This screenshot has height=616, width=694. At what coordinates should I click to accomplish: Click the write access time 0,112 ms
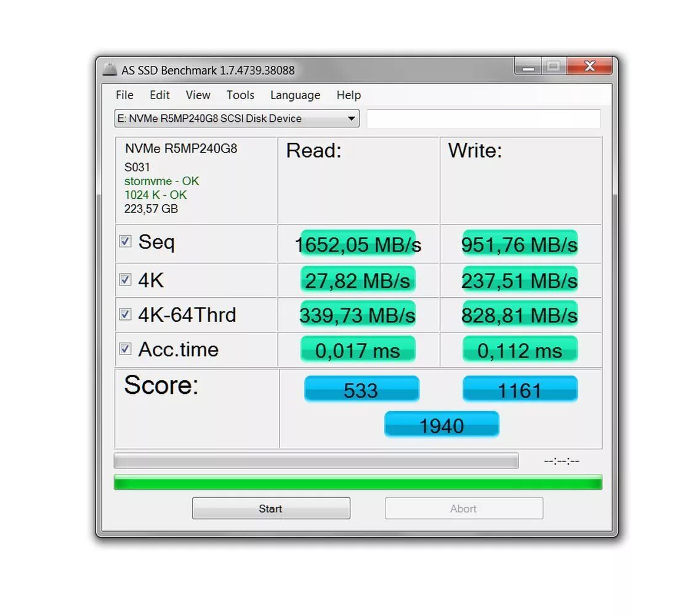tap(520, 350)
